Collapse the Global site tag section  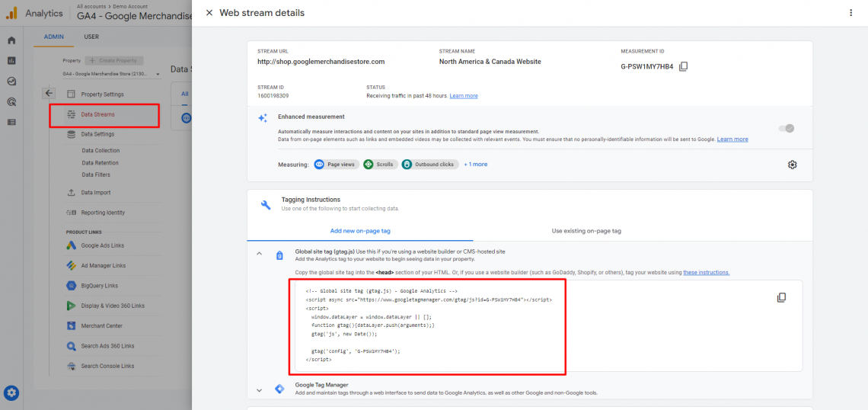pos(259,255)
